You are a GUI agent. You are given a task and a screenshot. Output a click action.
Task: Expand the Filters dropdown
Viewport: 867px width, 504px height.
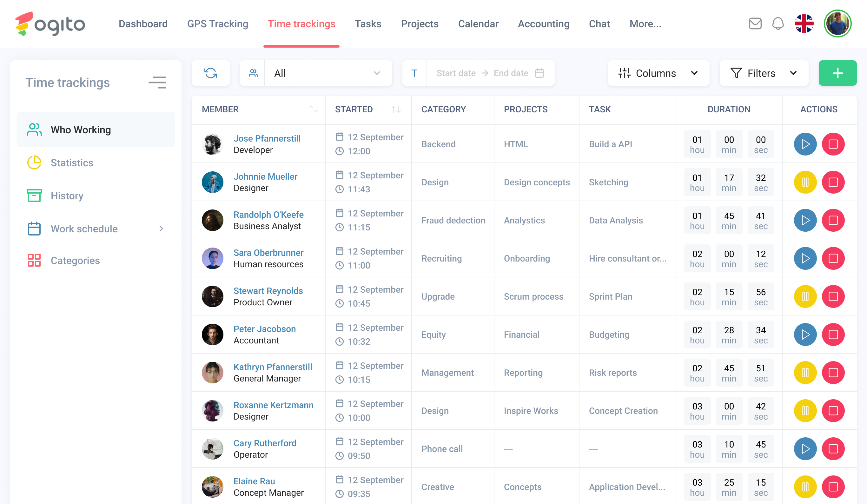[764, 73]
